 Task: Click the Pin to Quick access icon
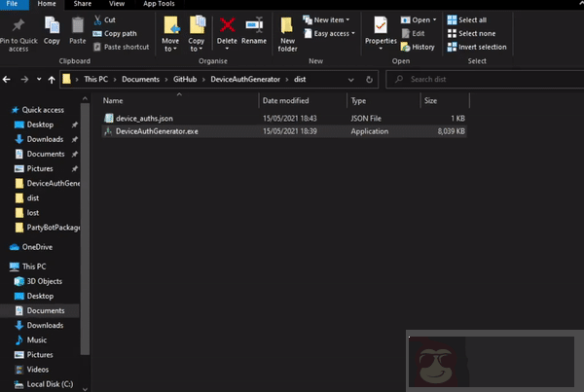tap(19, 26)
